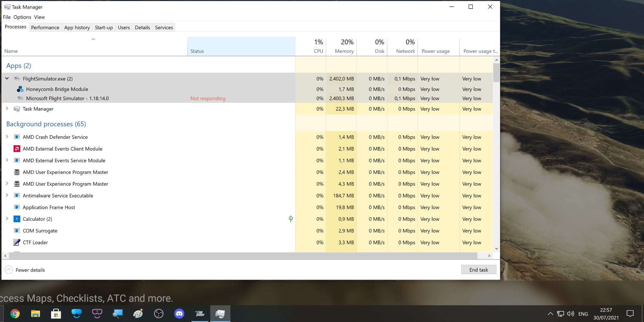Open OBS Studio from the taskbar

click(x=159, y=314)
